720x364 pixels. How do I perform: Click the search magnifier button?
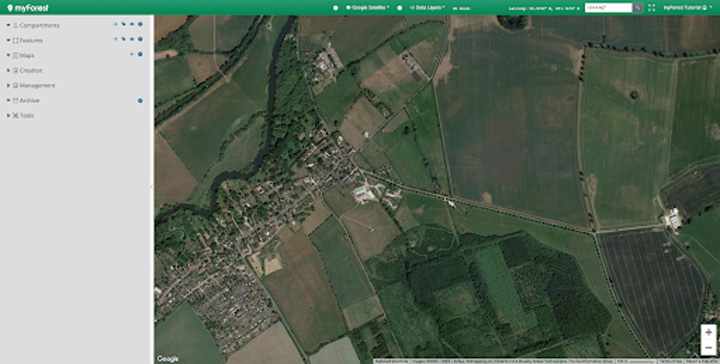[637, 8]
